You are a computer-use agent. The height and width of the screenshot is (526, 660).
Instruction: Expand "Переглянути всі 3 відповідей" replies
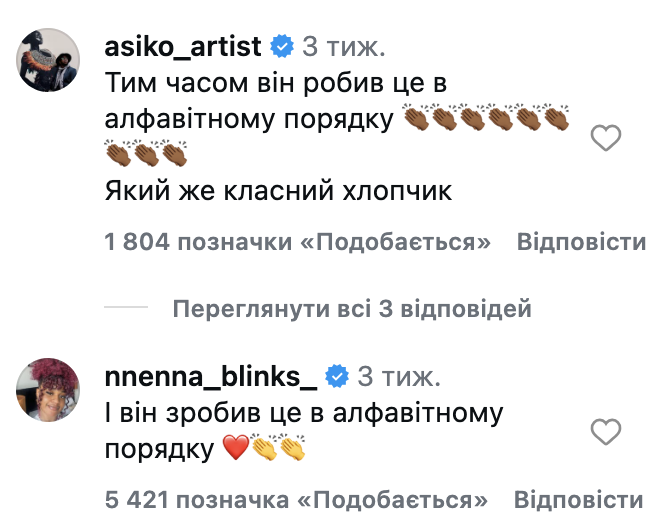pos(351,309)
